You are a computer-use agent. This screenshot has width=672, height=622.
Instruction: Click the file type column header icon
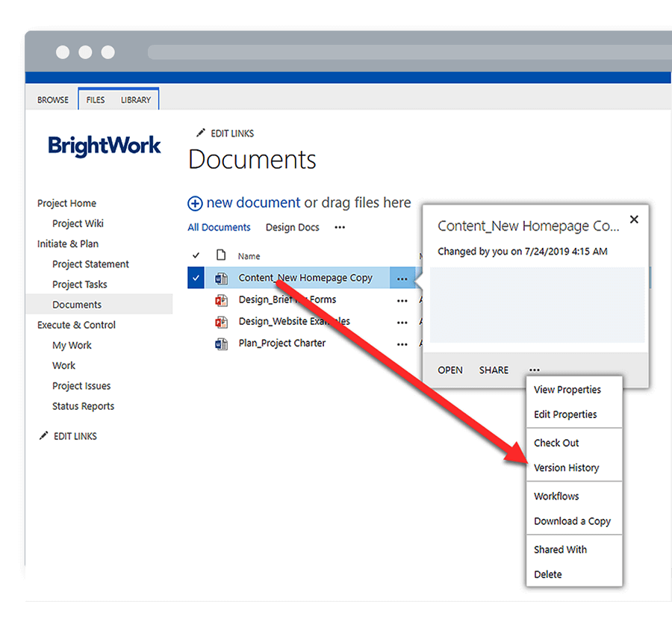point(221,255)
